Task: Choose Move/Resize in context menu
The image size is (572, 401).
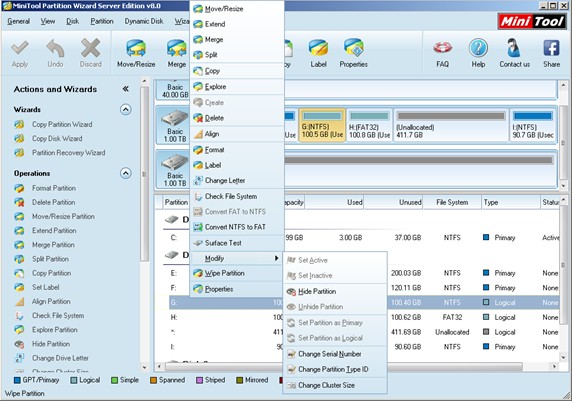Action: [237, 9]
